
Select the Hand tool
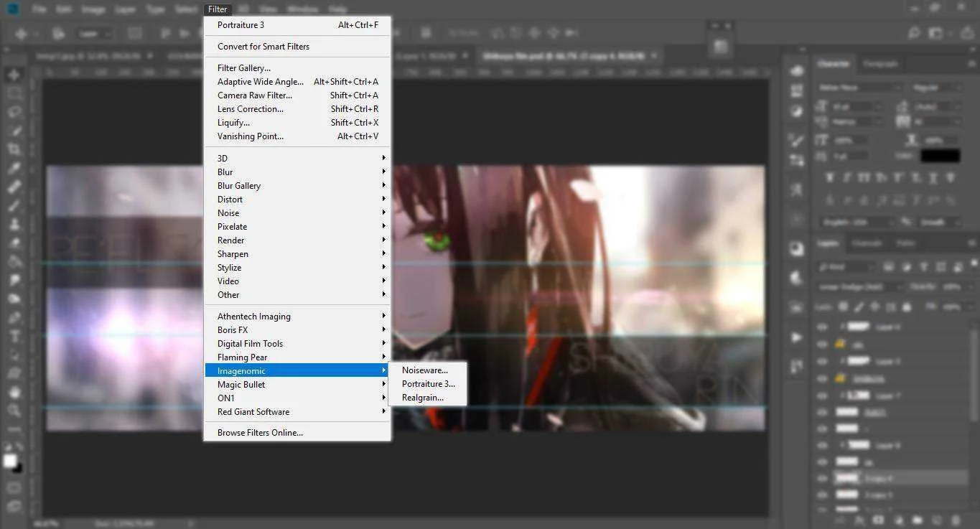pyautogui.click(x=14, y=393)
